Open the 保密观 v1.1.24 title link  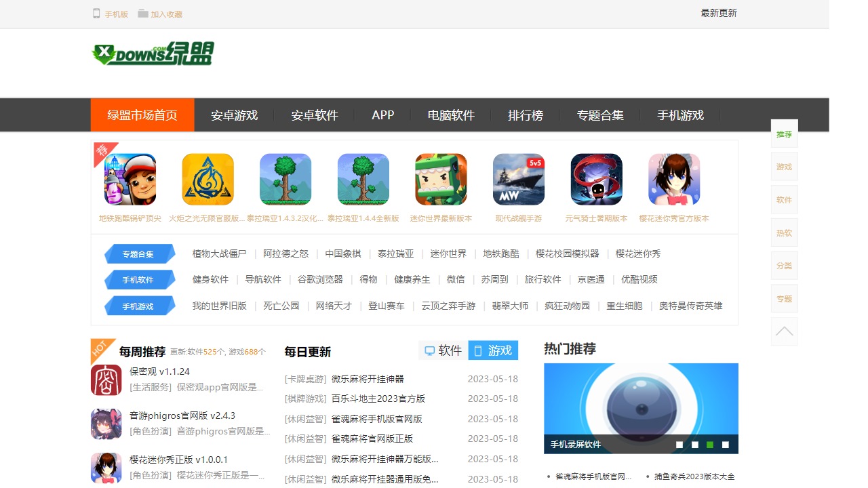[159, 371]
